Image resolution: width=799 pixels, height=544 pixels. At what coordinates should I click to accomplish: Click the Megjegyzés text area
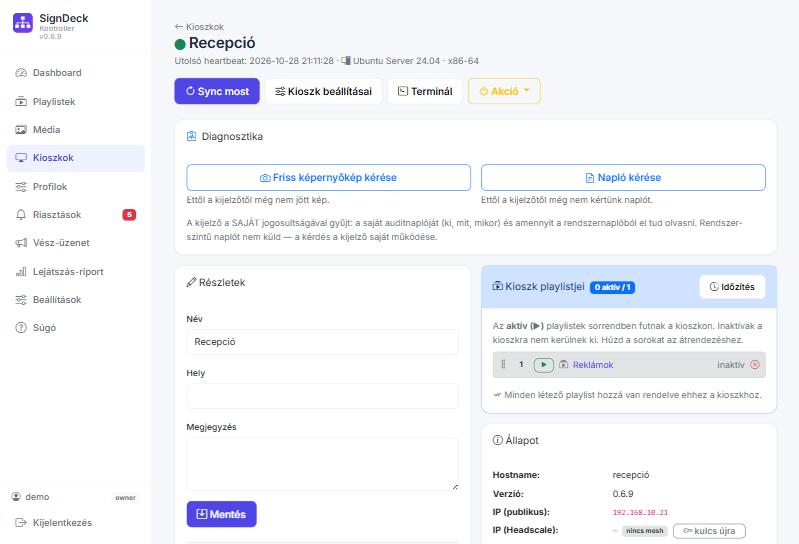click(323, 464)
